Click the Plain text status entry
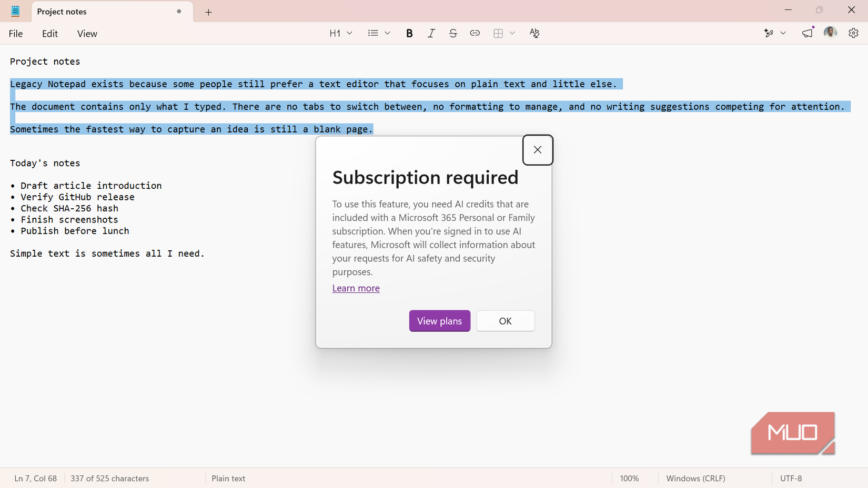The width and height of the screenshot is (868, 488). 228,479
